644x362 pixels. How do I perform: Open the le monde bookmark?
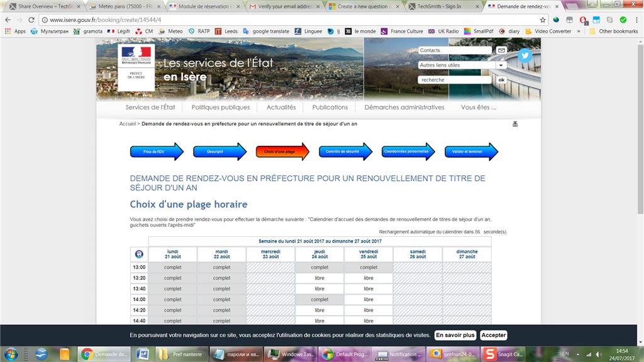point(360,31)
